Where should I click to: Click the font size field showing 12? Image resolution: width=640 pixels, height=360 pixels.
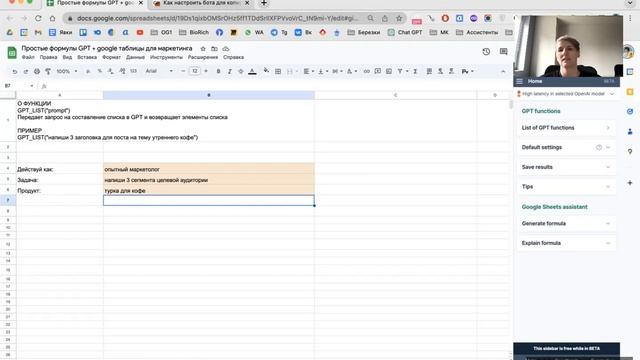click(195, 71)
